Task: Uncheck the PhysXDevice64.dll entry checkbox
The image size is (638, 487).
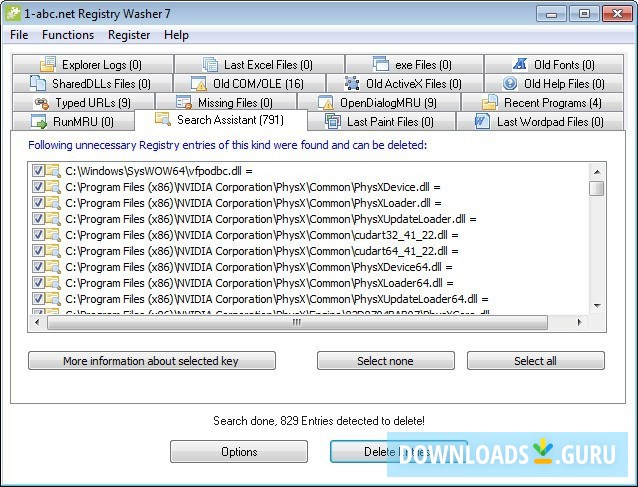Action: coord(38,267)
